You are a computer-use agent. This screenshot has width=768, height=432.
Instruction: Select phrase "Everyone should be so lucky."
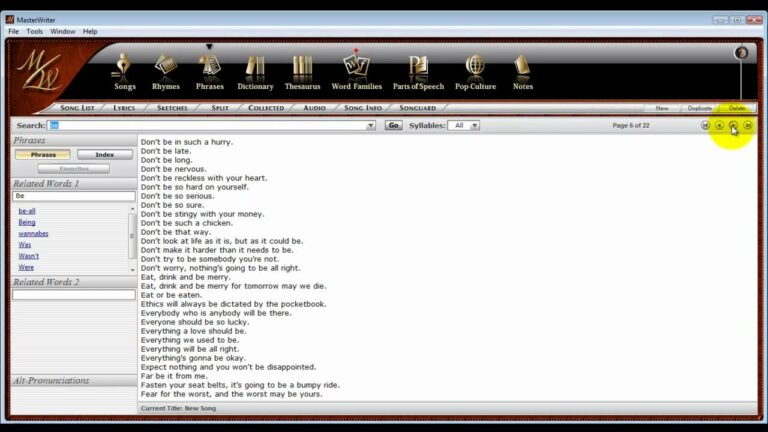(x=195, y=322)
